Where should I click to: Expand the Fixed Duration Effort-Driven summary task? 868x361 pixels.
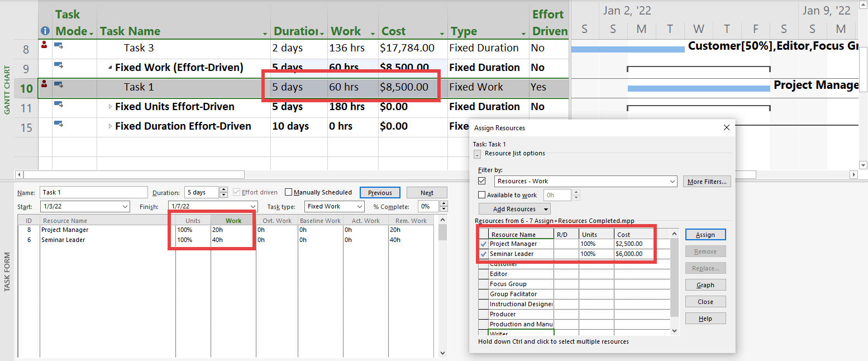[110, 126]
